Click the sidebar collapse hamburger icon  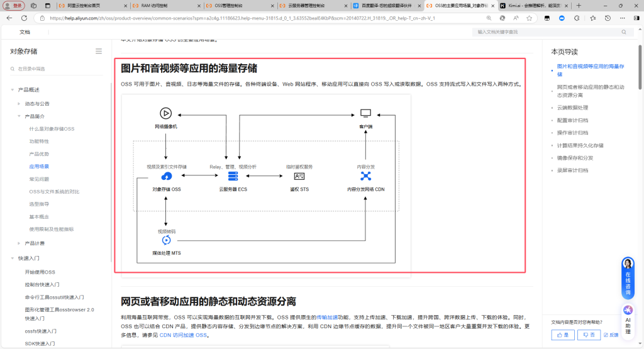pyautogui.click(x=99, y=51)
